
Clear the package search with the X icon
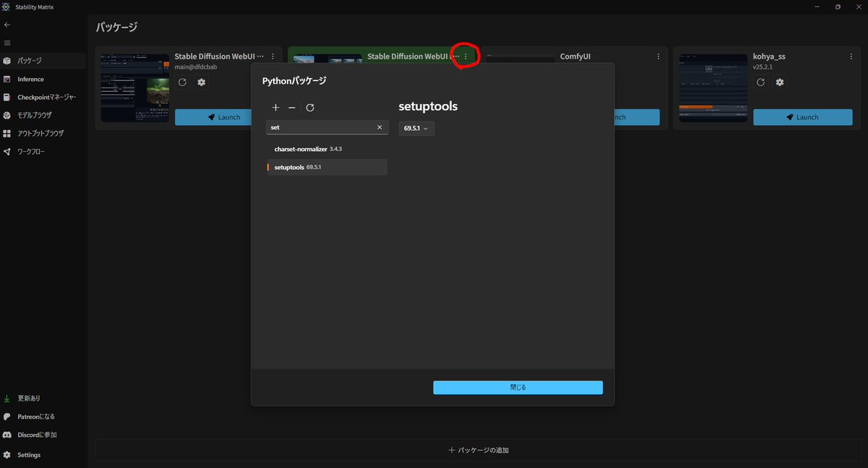click(380, 127)
